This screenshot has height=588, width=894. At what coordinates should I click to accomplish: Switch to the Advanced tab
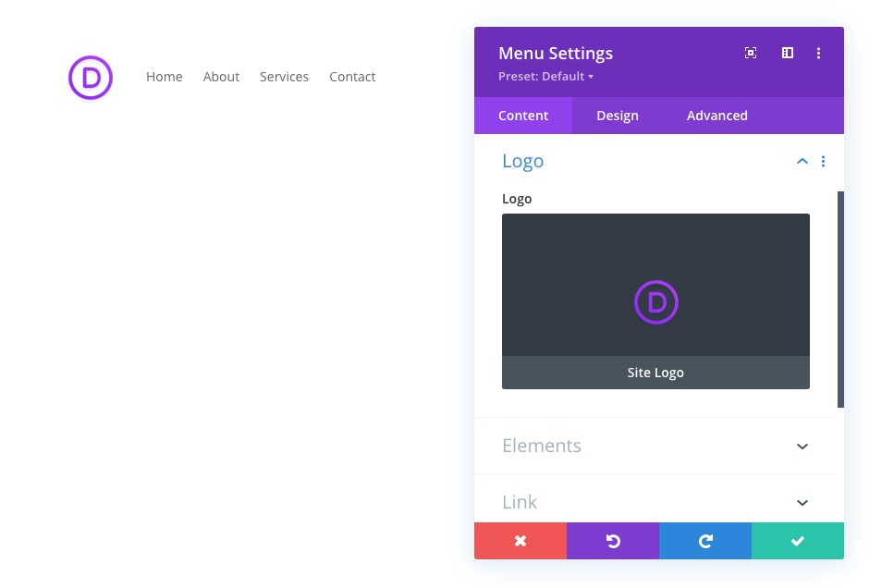point(716,115)
